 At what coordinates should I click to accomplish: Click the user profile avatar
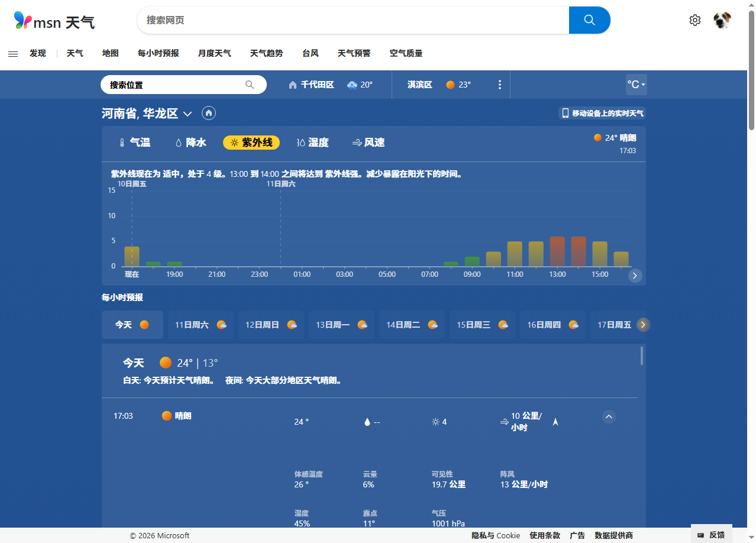pyautogui.click(x=722, y=20)
